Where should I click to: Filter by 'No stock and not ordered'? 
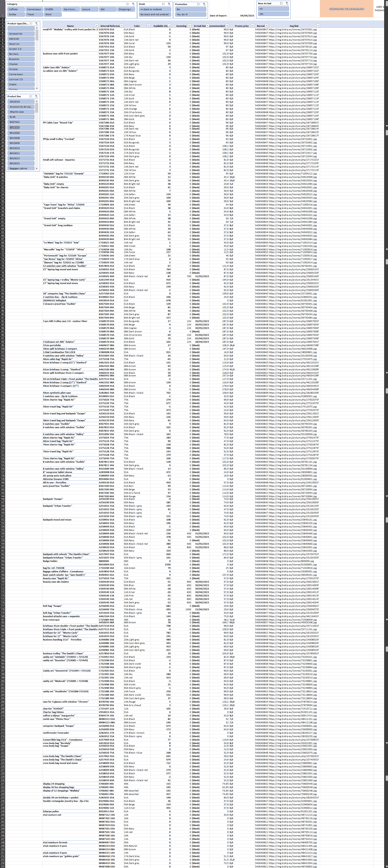[155, 14]
